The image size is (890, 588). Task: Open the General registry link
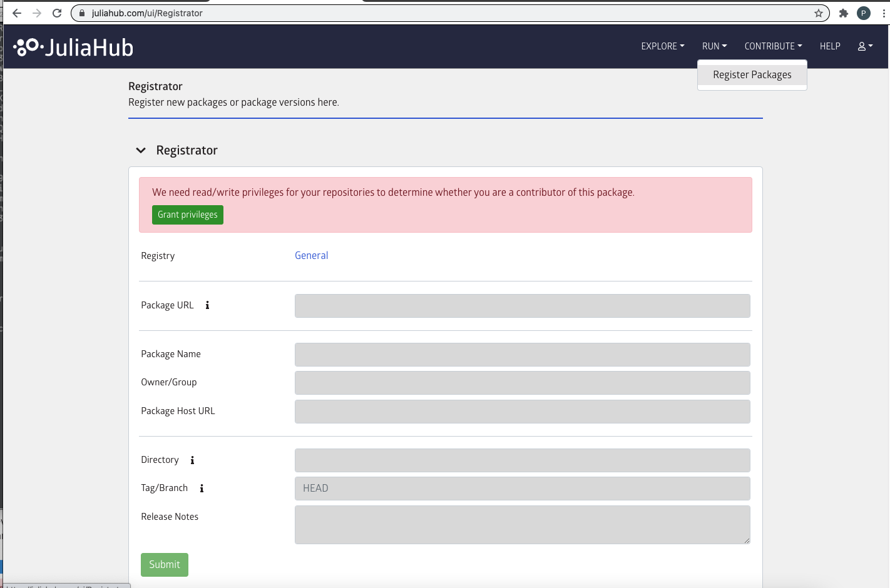[x=312, y=255]
